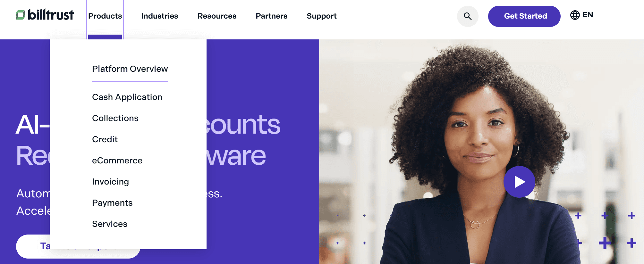Viewport: 644px width, 264px height.
Task: Click the Get Started button
Action: pos(524,16)
